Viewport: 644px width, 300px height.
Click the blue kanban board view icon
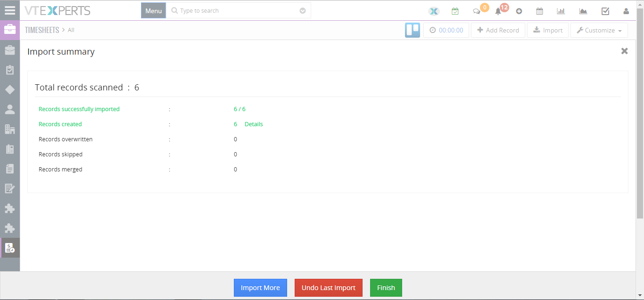tap(413, 30)
